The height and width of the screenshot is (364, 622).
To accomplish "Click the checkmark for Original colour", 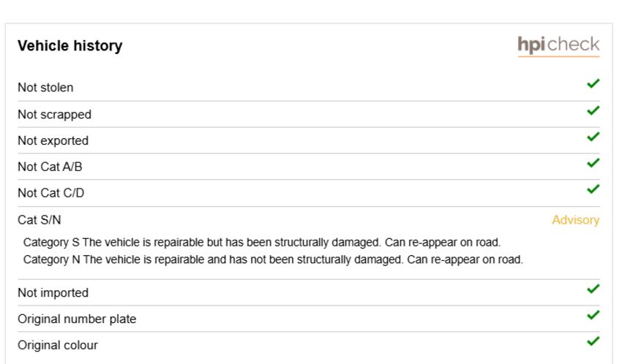I will (x=593, y=341).
